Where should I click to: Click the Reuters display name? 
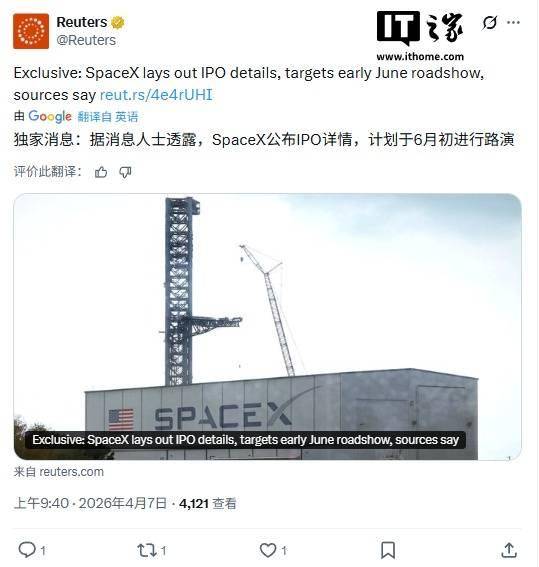point(82,22)
